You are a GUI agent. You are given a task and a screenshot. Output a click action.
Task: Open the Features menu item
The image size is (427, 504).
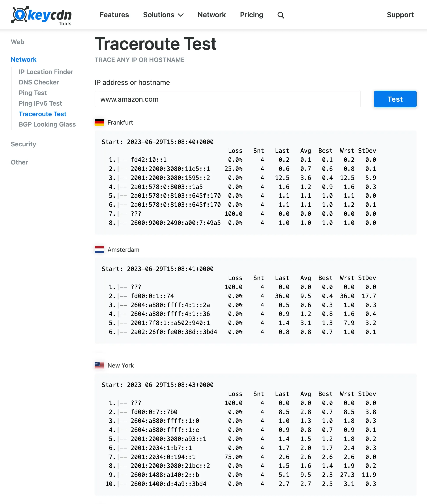[114, 15]
